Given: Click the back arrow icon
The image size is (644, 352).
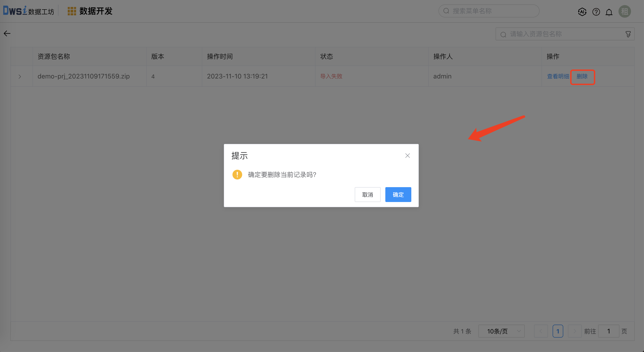Looking at the screenshot, I should click(x=7, y=33).
